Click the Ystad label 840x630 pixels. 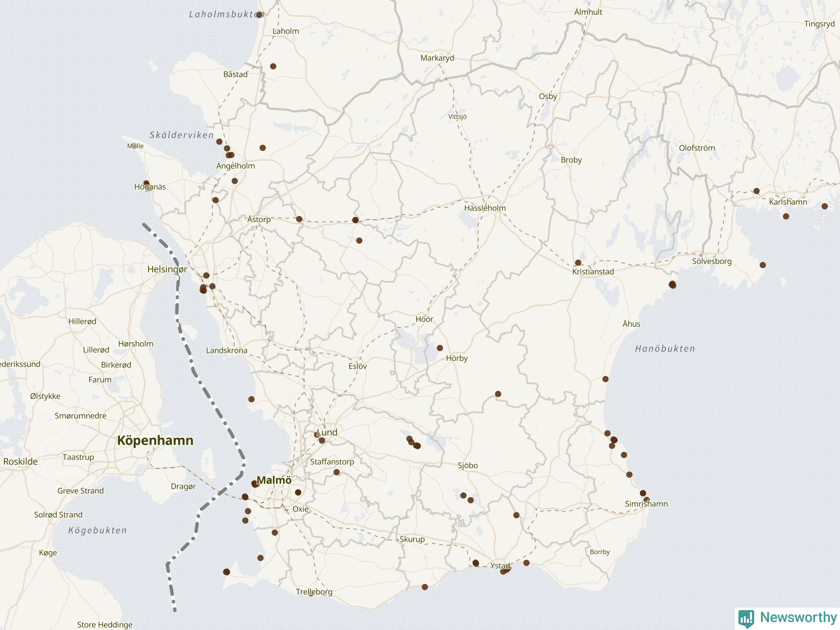pyautogui.click(x=500, y=566)
